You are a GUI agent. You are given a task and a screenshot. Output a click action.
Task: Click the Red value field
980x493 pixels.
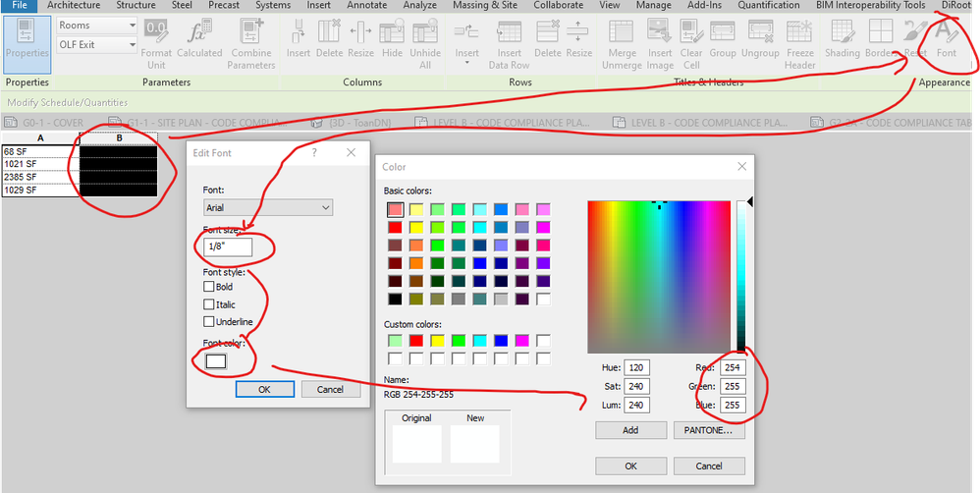coord(733,367)
